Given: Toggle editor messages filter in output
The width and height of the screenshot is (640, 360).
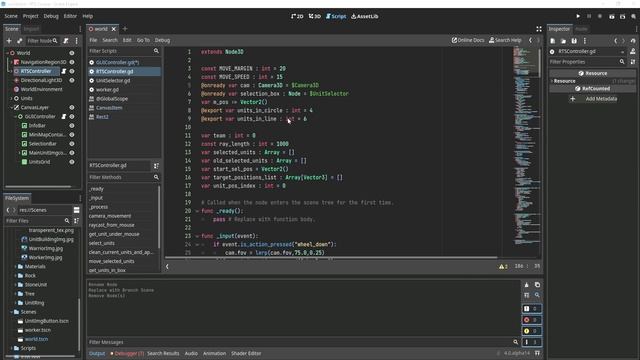Looking at the screenshot, I should 532,342.
